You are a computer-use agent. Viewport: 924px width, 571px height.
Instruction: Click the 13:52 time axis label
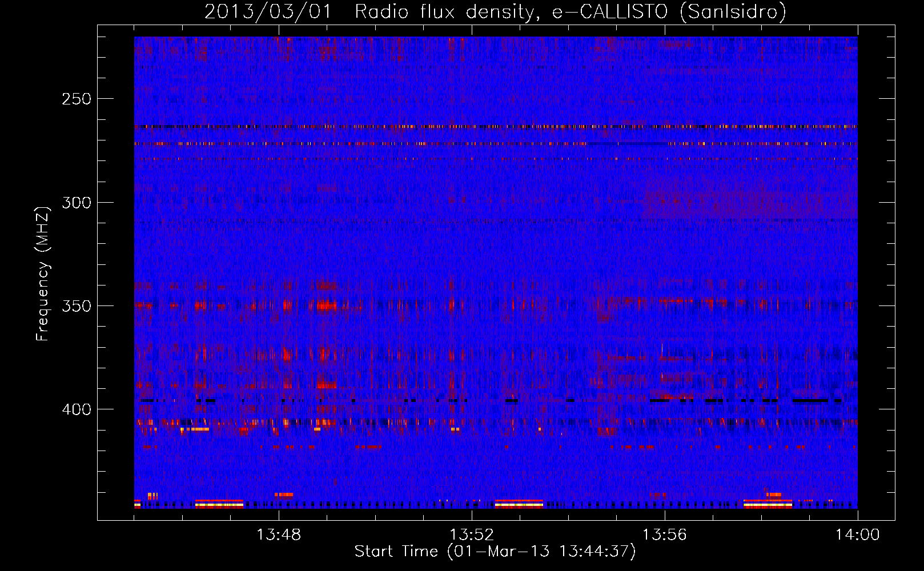pos(472,534)
